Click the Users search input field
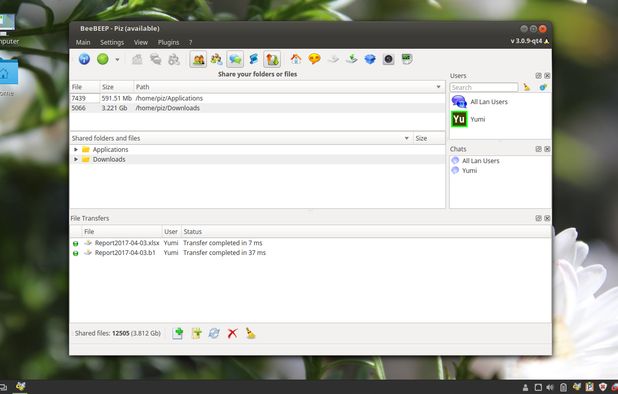The height and width of the screenshot is (394, 618). [484, 87]
